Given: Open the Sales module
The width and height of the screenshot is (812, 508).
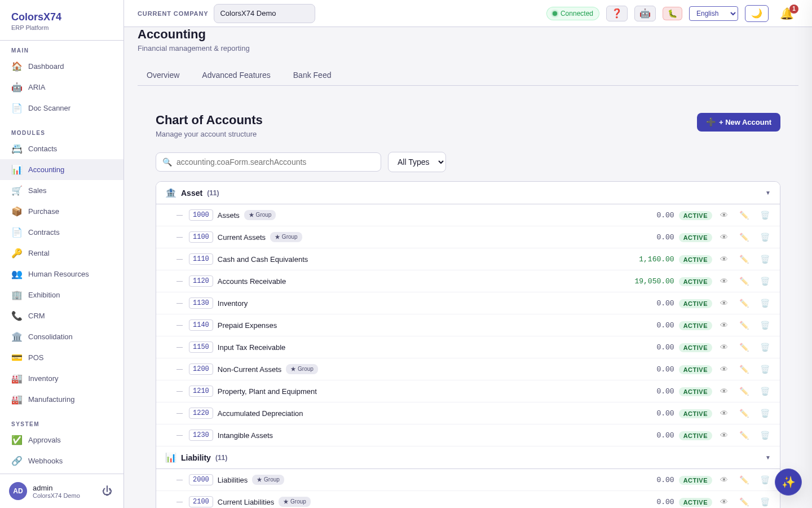Looking at the screenshot, I should pos(62,190).
